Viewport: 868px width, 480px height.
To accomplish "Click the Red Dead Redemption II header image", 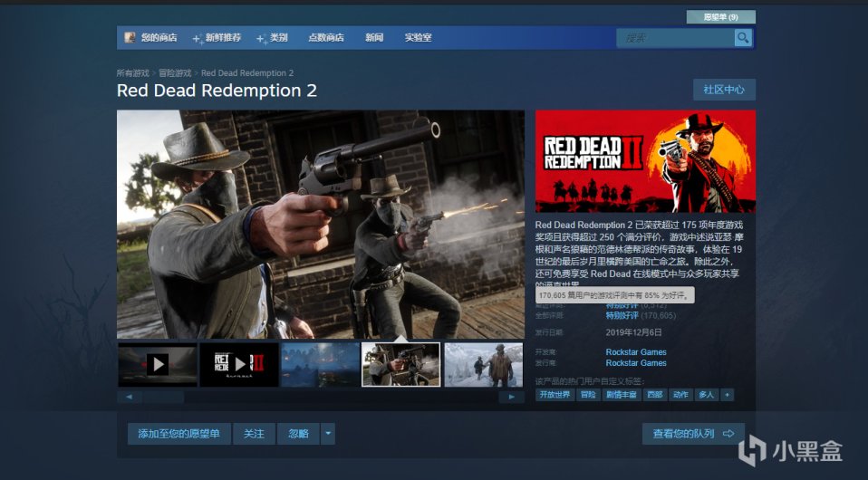I will (x=645, y=161).
